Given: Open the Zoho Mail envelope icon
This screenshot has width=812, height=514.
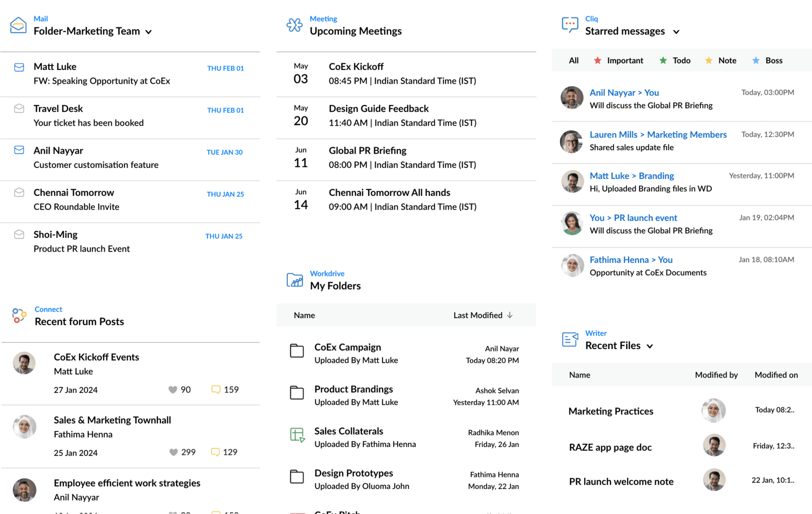Looking at the screenshot, I should 18,25.
